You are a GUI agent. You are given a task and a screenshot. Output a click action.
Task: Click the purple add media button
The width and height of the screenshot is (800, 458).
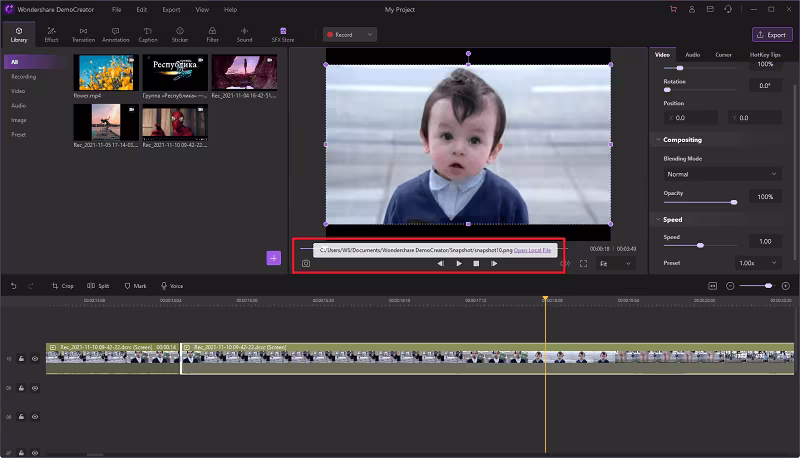pos(273,258)
